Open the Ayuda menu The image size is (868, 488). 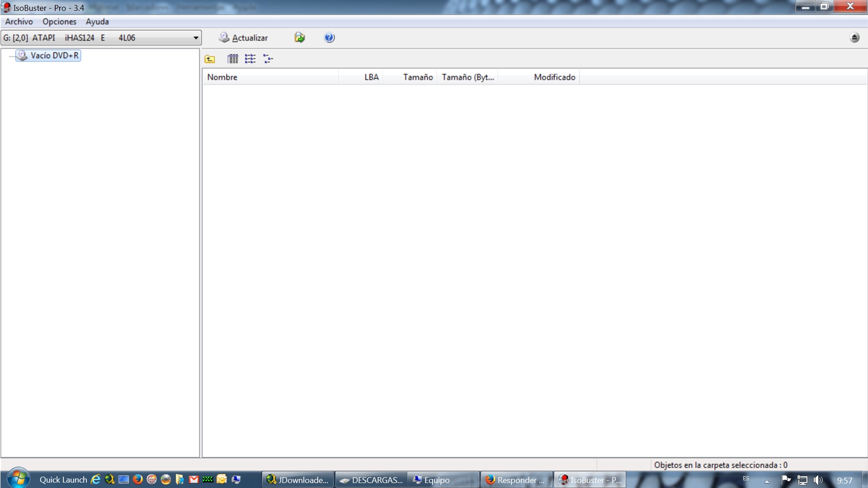[x=97, y=22]
